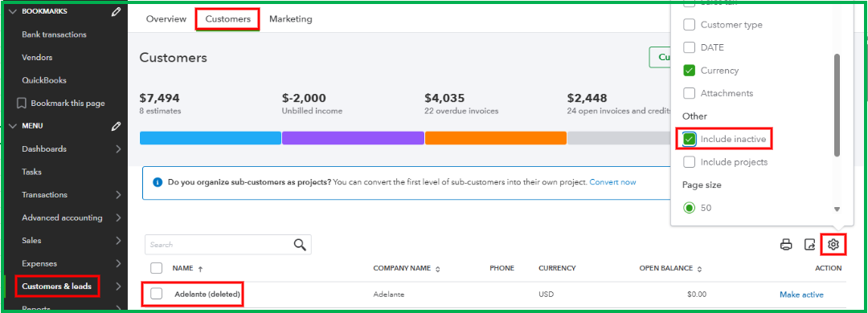The width and height of the screenshot is (868, 313).
Task: Print the customer list with printer icon
Action: pos(786,245)
